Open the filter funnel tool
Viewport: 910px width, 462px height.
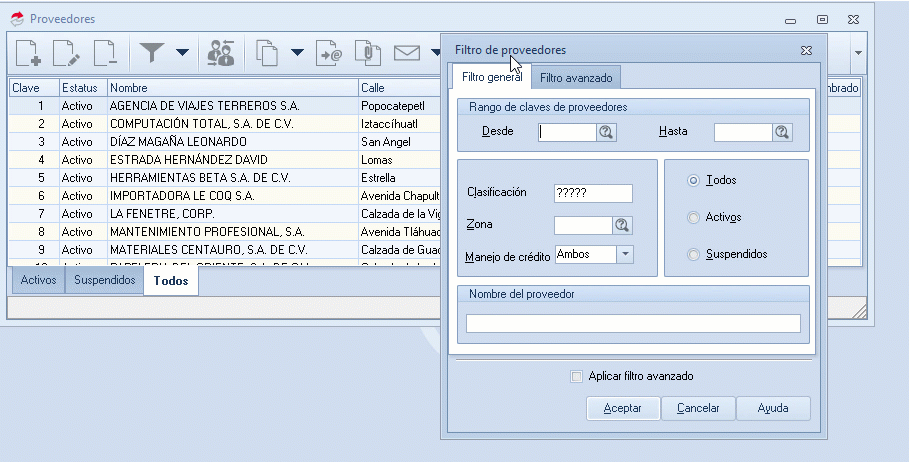(x=151, y=52)
